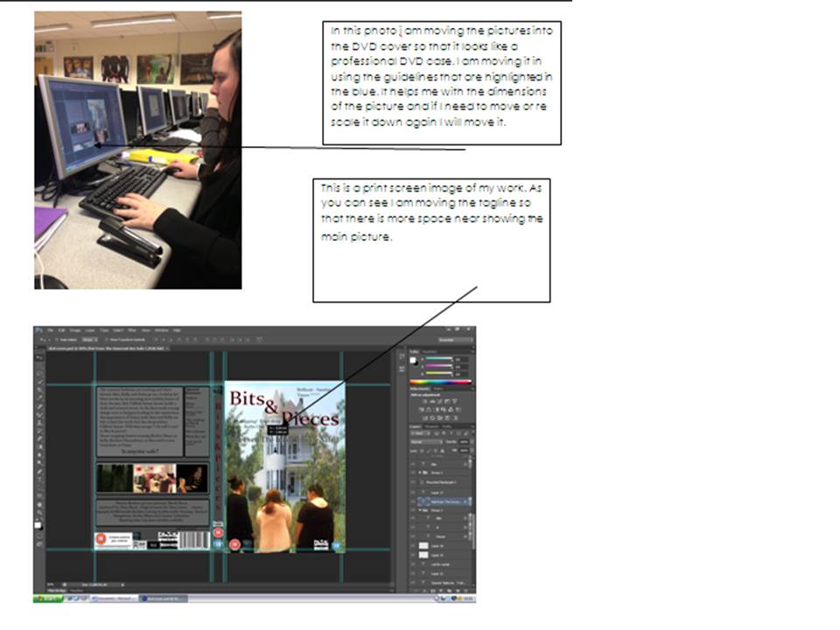Click the Lock all icon

coord(443,451)
